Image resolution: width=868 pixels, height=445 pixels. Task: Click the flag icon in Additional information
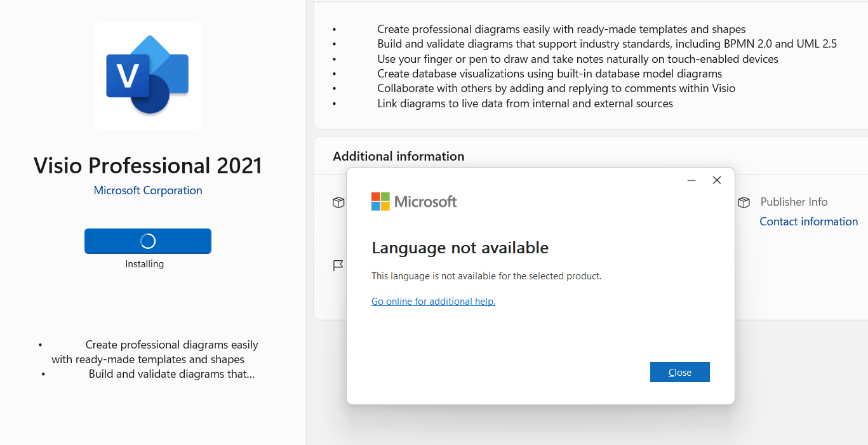coord(338,265)
